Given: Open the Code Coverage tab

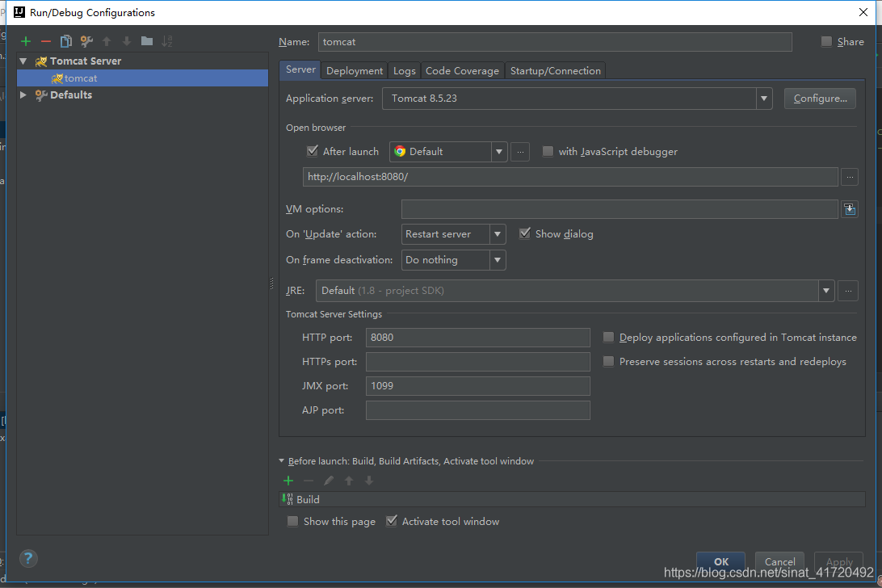Looking at the screenshot, I should click(x=462, y=71).
